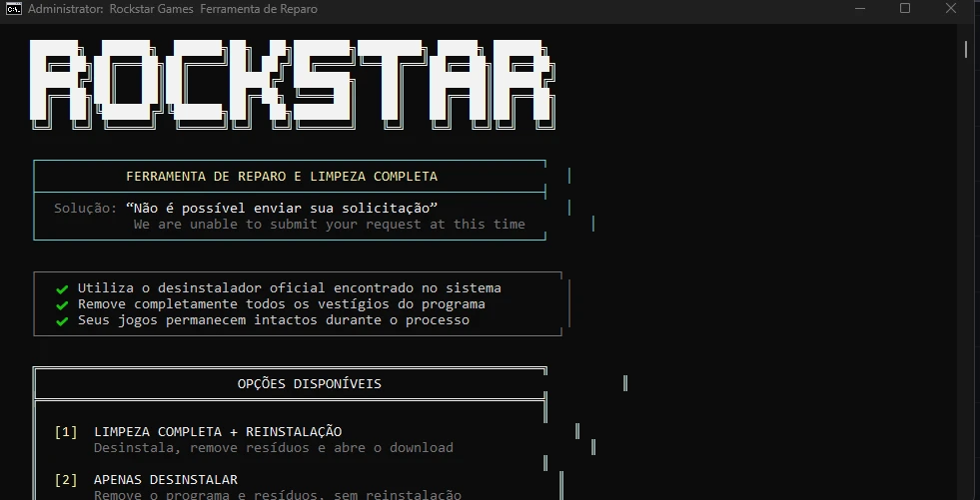Click the '[1]' option number
Image resolution: width=980 pixels, height=500 pixels.
click(x=66, y=432)
